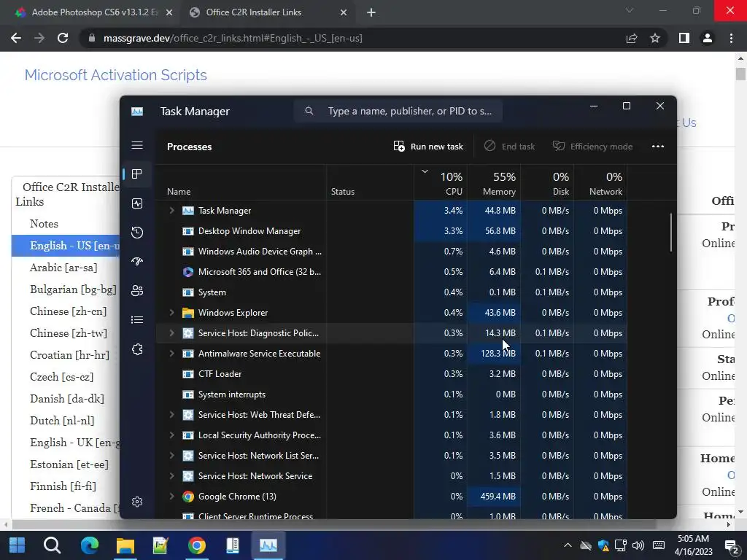Viewport: 747px width, 560px height.
Task: Click the Windows Explorer folder icon in list
Action: click(x=188, y=313)
